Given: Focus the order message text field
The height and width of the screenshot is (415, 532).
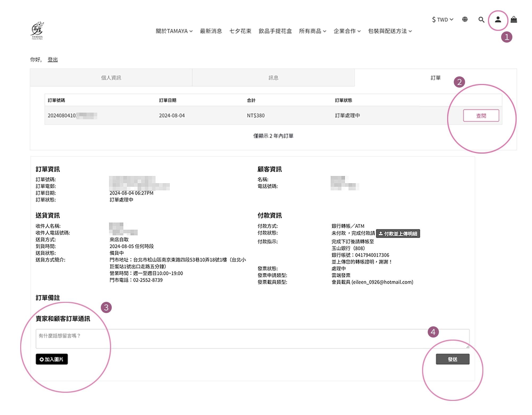Looking at the screenshot, I should 252,339.
